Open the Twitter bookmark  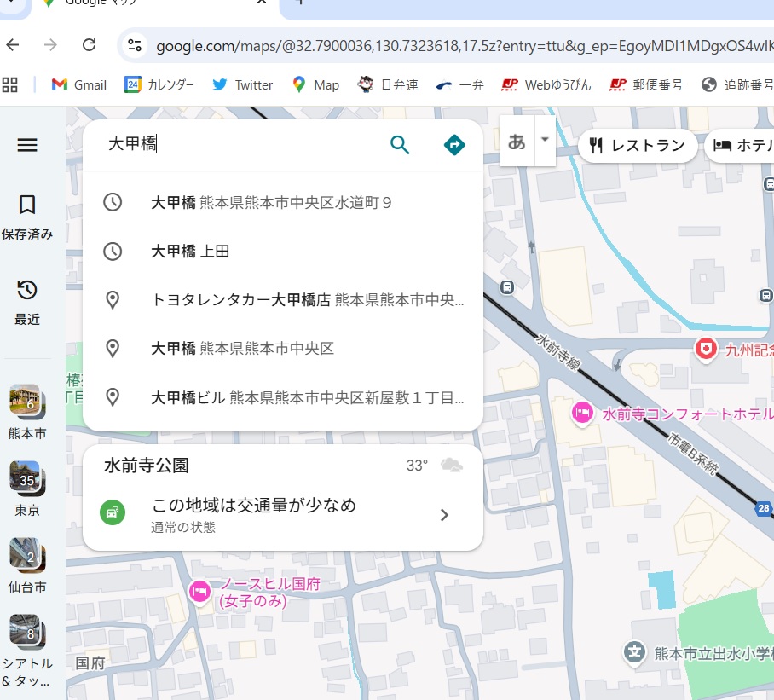(243, 84)
